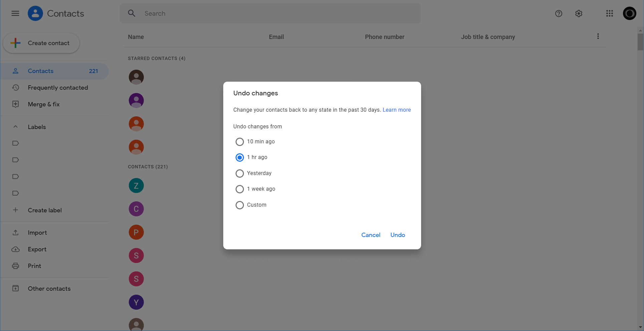This screenshot has height=331, width=644.
Task: Select the 1 week ago option
Action: click(x=240, y=189)
